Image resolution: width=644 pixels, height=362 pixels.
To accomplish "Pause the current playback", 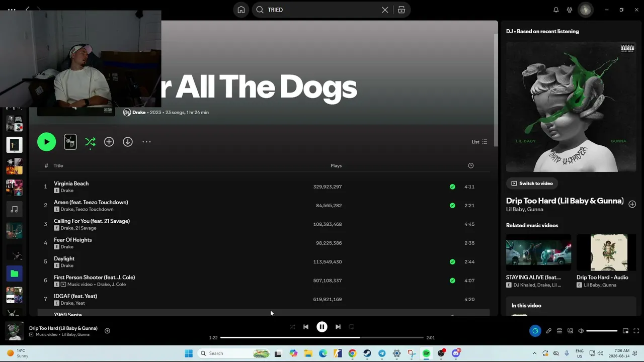I will pos(322,327).
